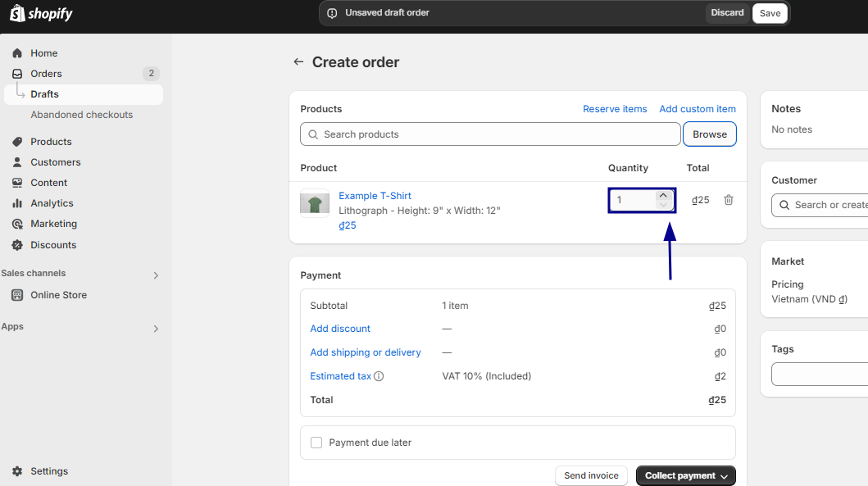Viewport: 868px width, 486px height.
Task: Click Add shipping or delivery
Action: click(x=366, y=352)
